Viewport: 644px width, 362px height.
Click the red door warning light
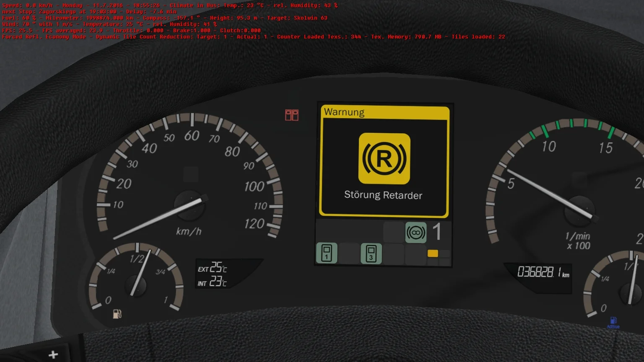(292, 115)
